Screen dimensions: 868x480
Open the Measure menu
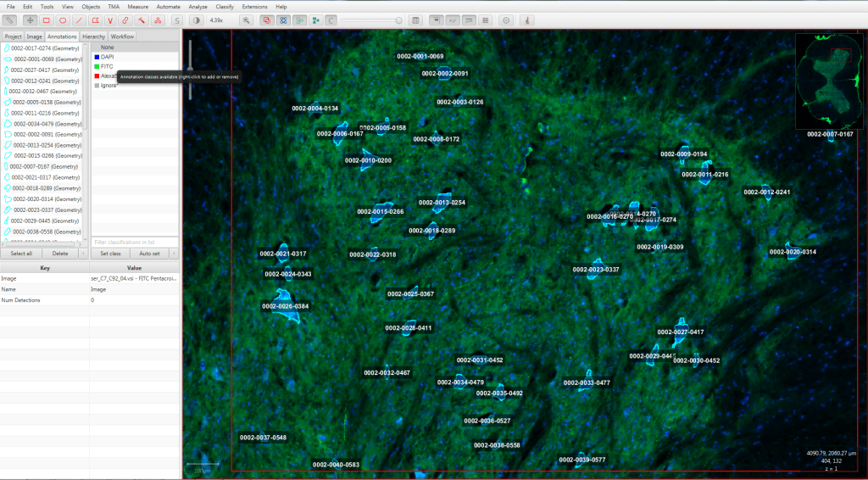[138, 6]
